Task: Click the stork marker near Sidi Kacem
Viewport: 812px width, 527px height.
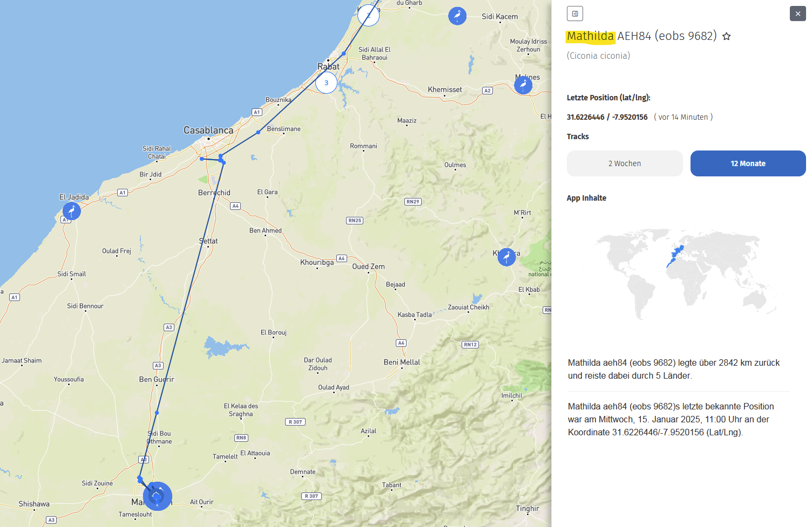Action: click(457, 16)
